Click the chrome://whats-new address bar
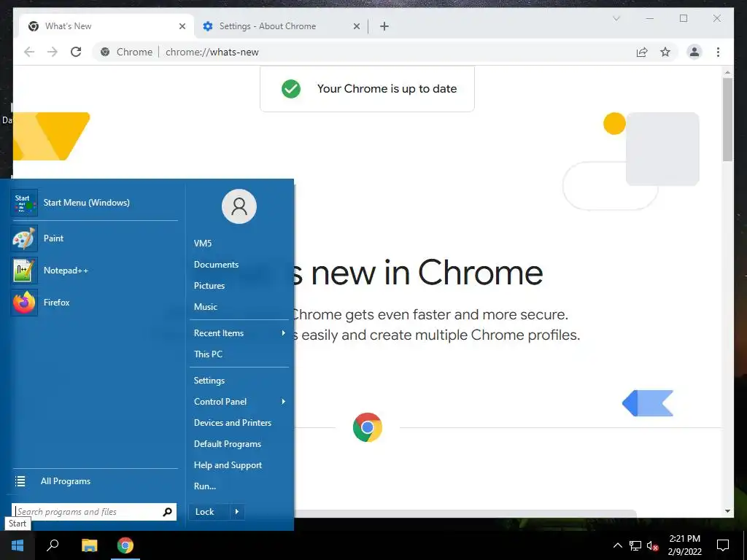 coord(212,52)
